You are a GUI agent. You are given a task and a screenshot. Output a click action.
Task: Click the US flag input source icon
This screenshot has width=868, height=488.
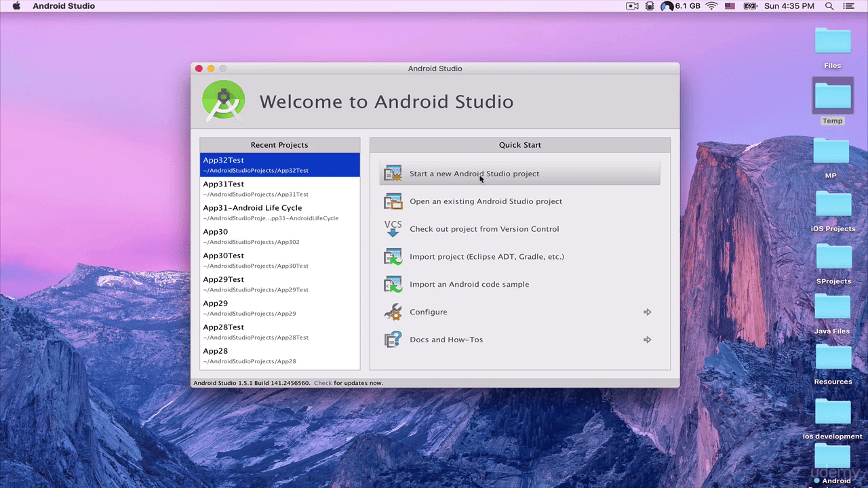point(730,6)
